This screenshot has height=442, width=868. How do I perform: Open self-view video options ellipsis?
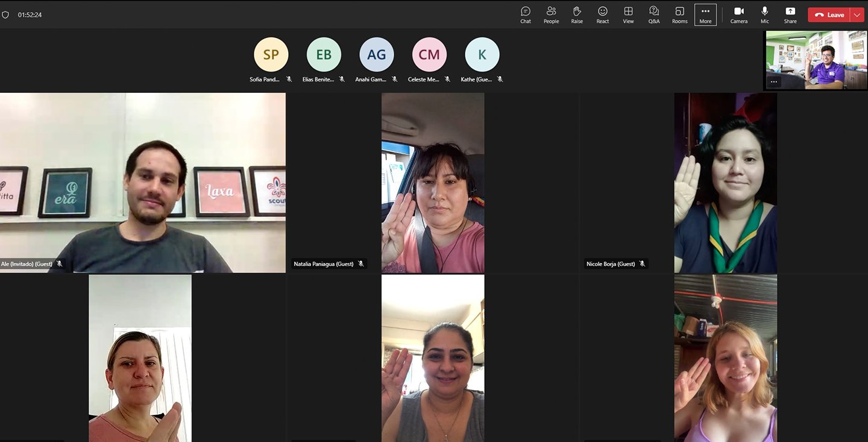tap(774, 81)
